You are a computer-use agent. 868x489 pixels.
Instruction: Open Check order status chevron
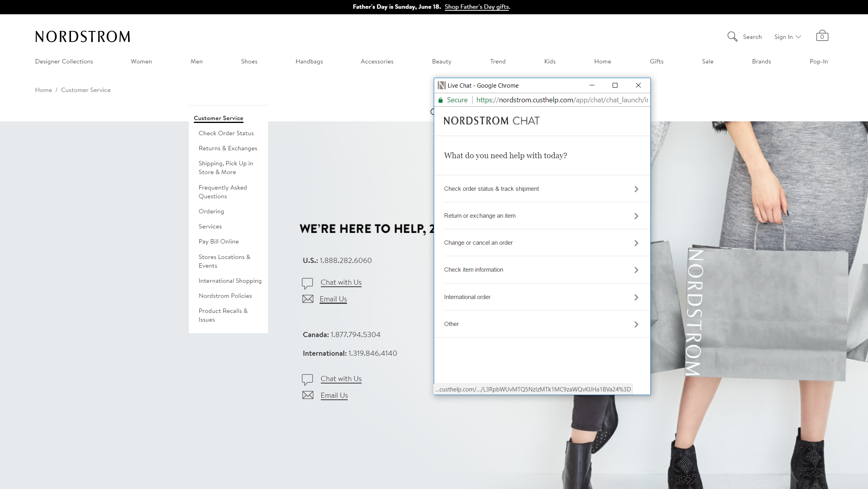pyautogui.click(x=636, y=189)
